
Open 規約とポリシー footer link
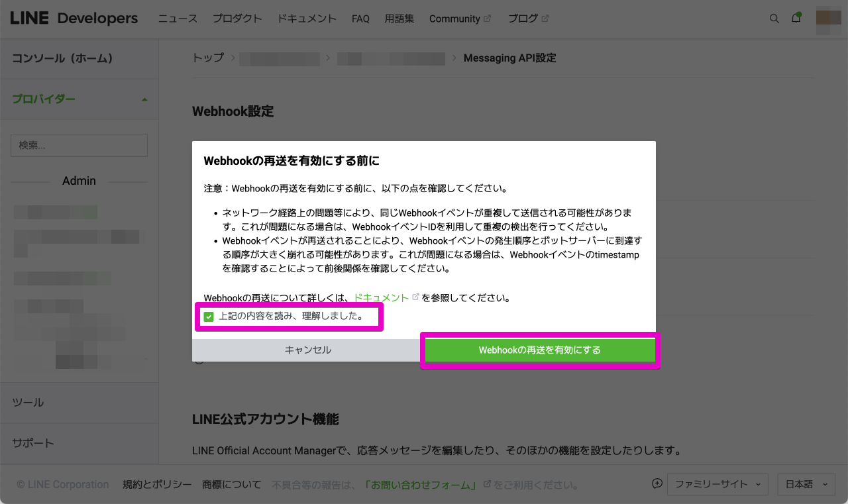point(157,484)
